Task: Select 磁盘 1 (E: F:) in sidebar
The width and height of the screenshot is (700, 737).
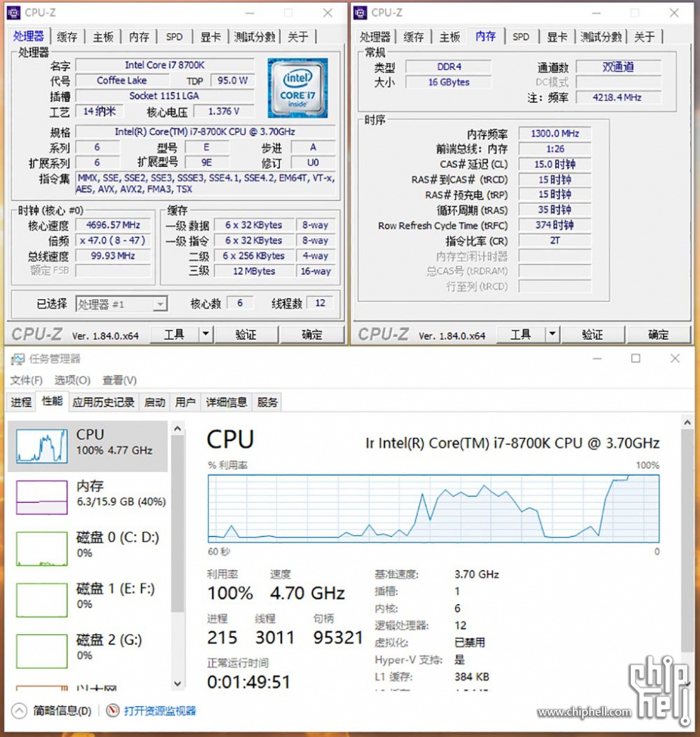Action: click(x=88, y=599)
